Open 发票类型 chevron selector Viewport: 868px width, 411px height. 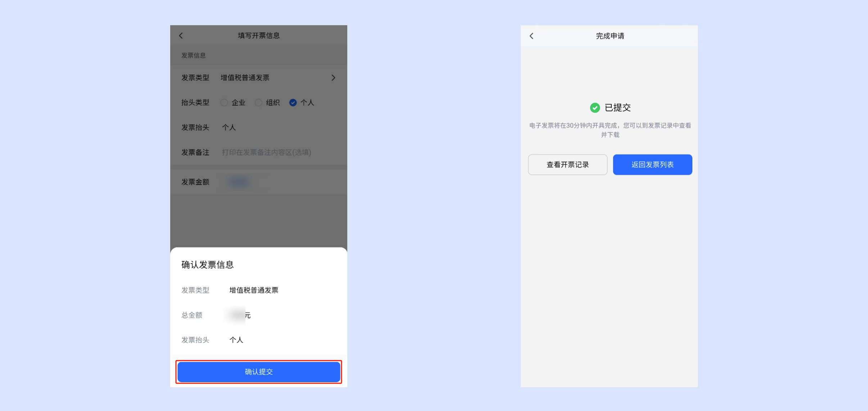333,78
